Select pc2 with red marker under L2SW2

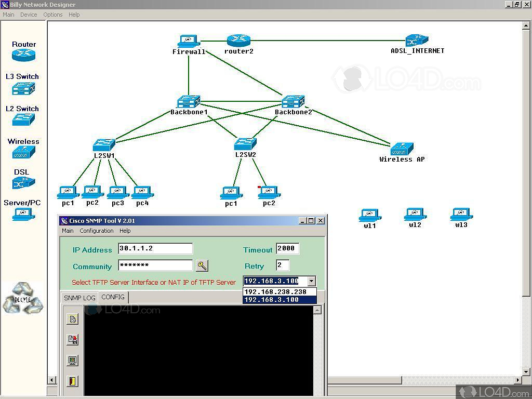coord(269,192)
